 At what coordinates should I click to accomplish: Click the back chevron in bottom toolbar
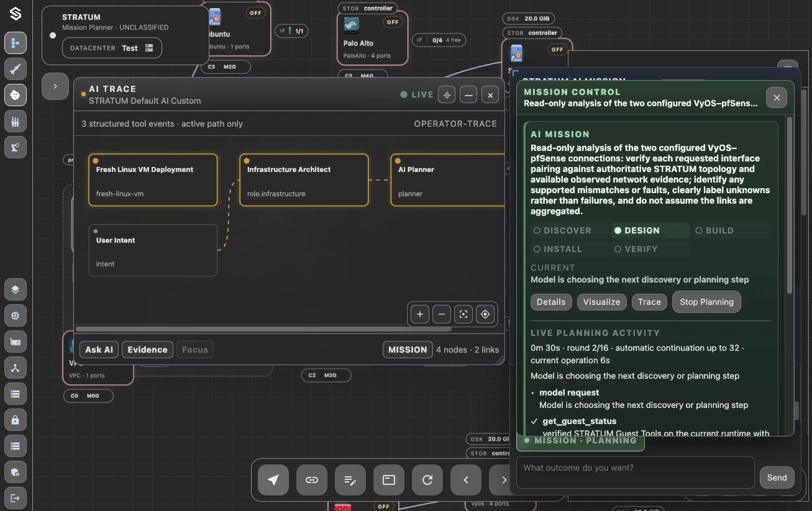tap(466, 479)
